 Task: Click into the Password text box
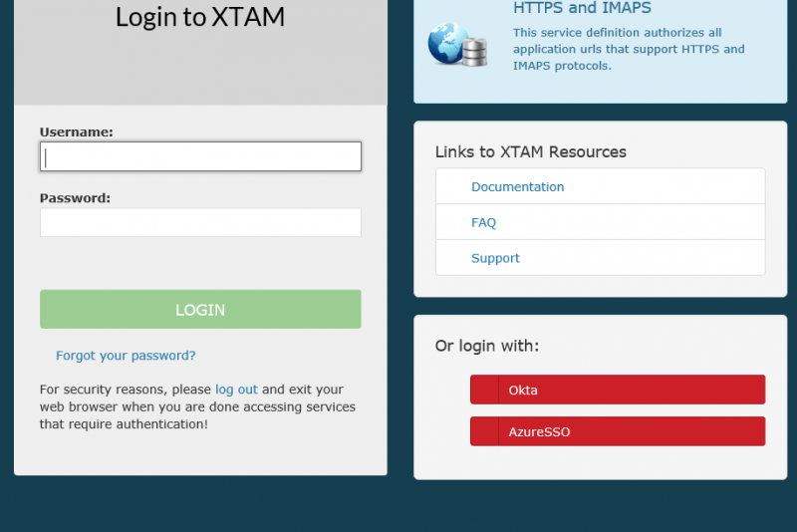click(200, 222)
